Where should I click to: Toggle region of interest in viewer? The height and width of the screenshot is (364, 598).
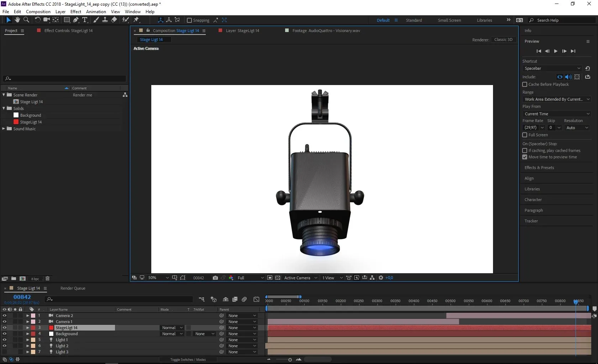(x=270, y=278)
